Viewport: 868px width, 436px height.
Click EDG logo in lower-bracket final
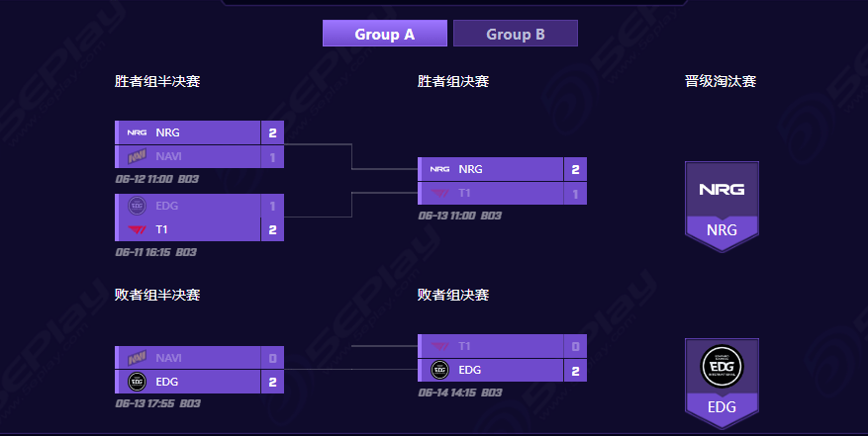pyautogui.click(x=439, y=370)
